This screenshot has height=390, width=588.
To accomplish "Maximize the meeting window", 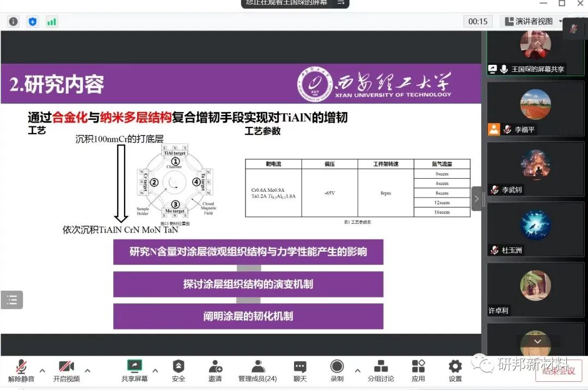I will pyautogui.click(x=562, y=3).
